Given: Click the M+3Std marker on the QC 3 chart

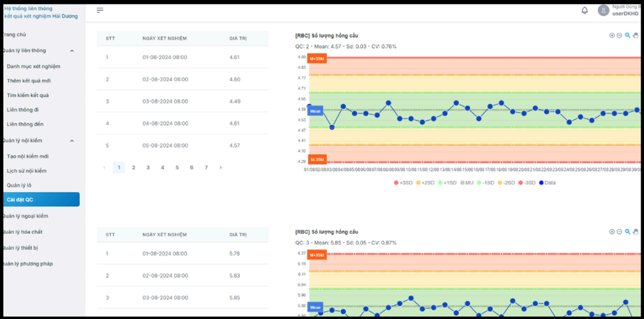Looking at the screenshot, I should [317, 255].
